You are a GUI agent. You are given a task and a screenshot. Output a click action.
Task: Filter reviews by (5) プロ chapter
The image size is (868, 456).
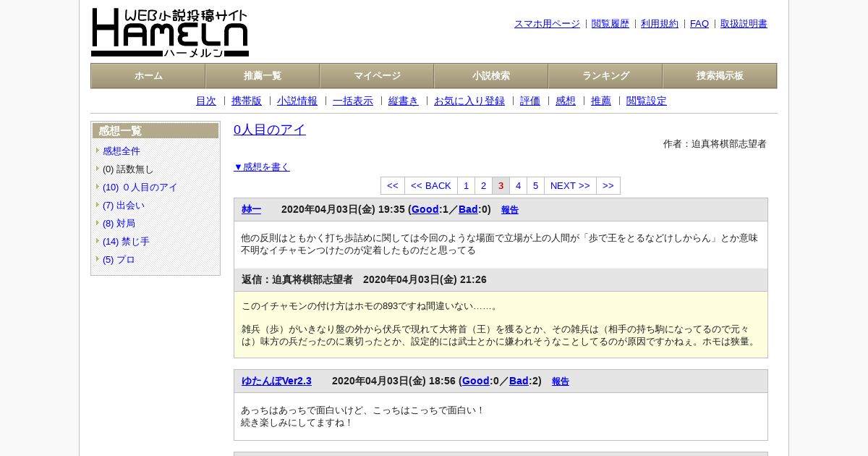tap(119, 259)
